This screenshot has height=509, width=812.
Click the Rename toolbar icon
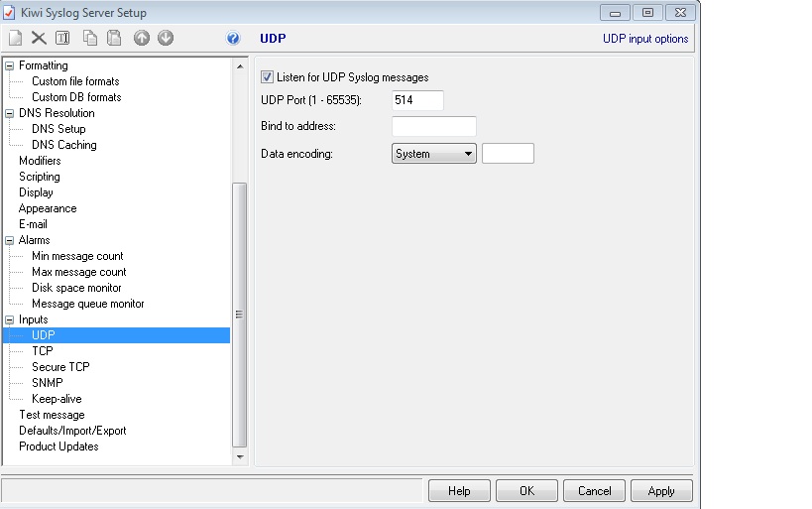pyautogui.click(x=62, y=38)
